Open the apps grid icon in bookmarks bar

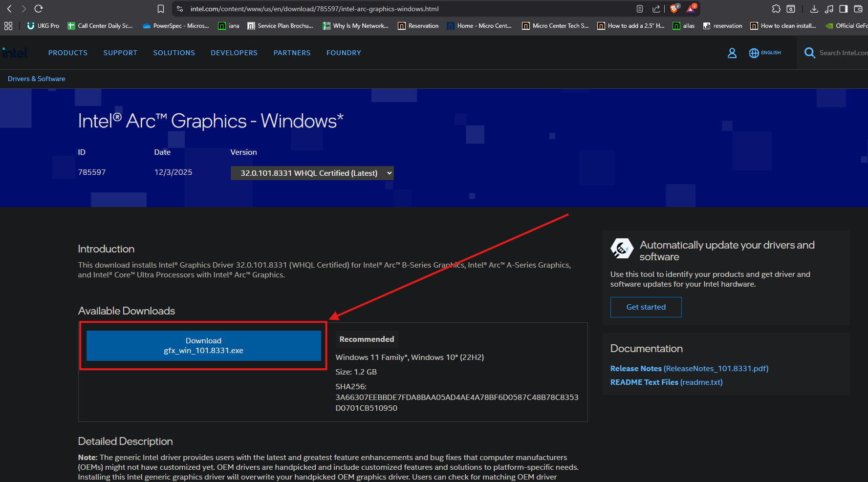click(8, 26)
